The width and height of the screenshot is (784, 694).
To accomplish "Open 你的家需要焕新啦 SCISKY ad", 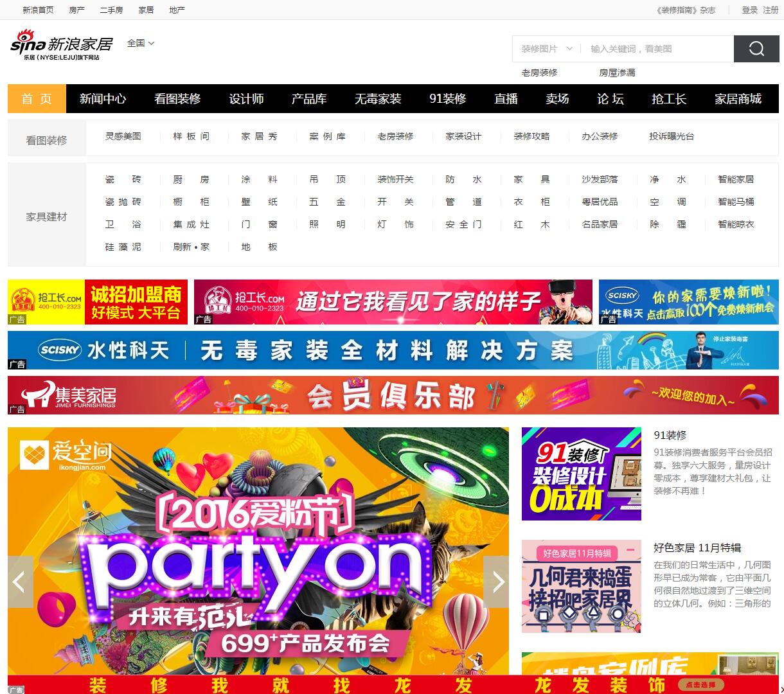I will pos(689,302).
